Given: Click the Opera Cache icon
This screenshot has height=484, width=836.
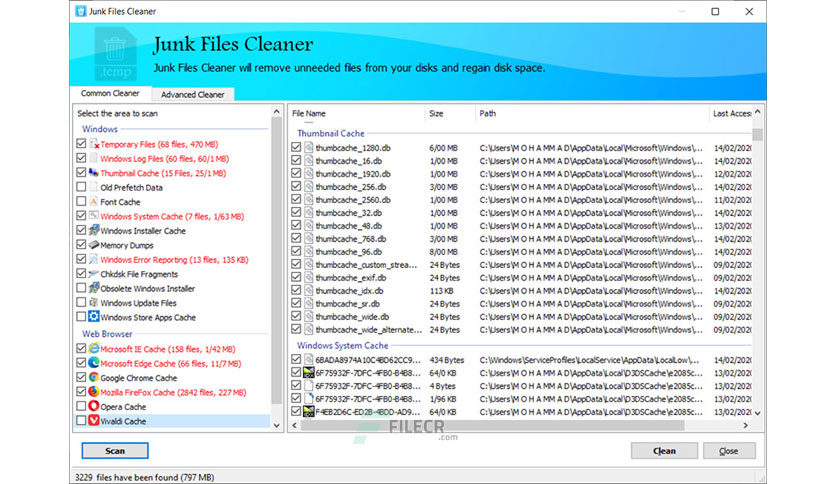Looking at the screenshot, I should 94,406.
